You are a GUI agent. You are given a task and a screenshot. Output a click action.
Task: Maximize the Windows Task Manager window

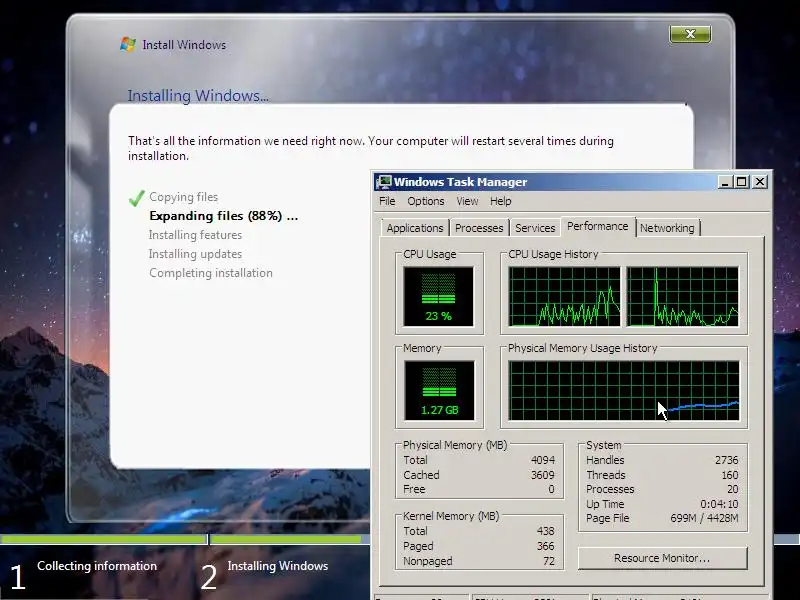(742, 182)
